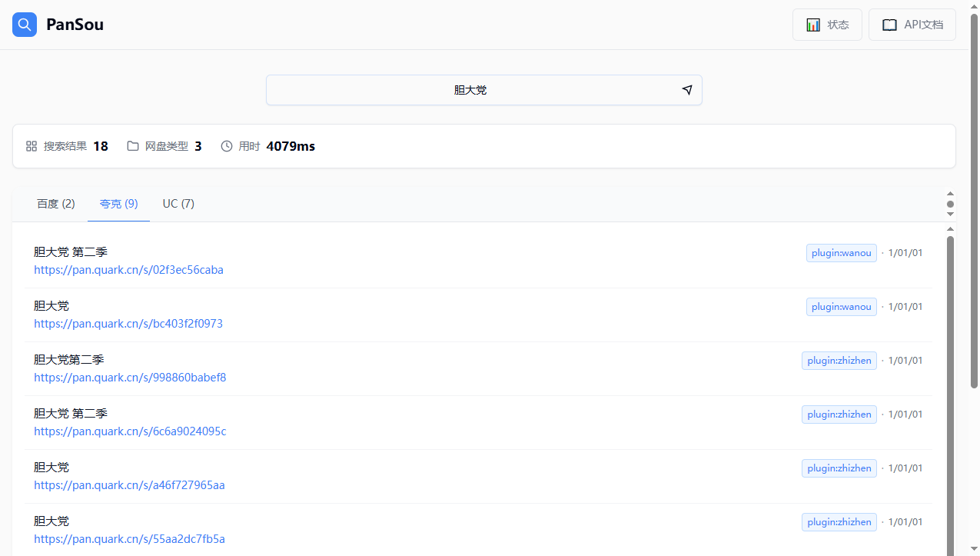Submit the search with the paper-plane icon
Image resolution: width=980 pixels, height=556 pixels.
(687, 90)
